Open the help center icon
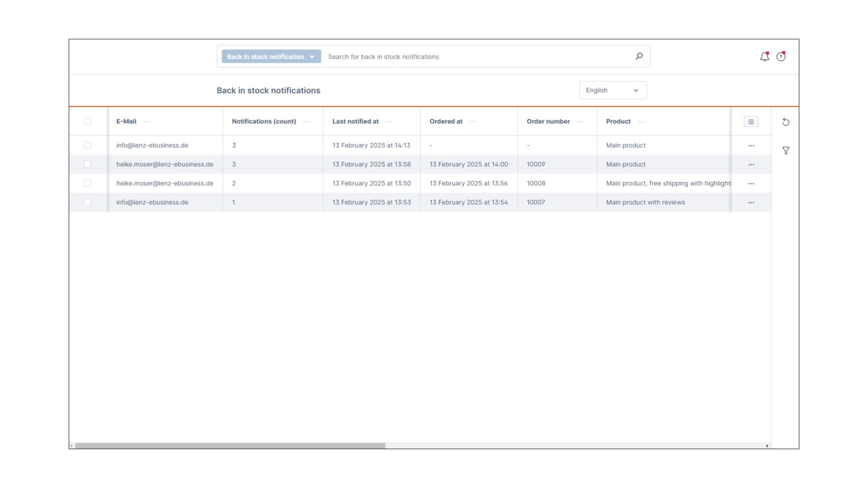Image resolution: width=868 pixels, height=488 pixels. click(781, 56)
